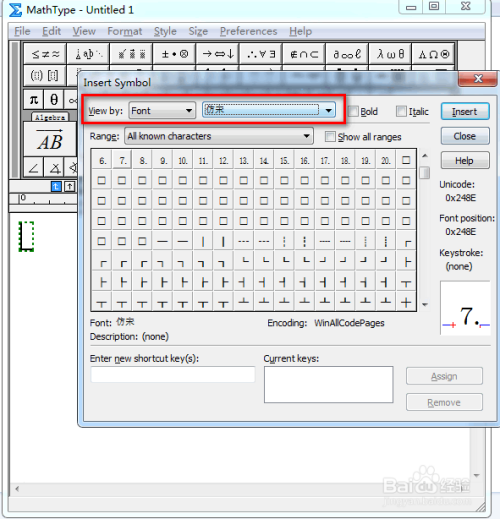Click symbol grid scroll down arrow
The image size is (500, 519).
click(x=425, y=304)
